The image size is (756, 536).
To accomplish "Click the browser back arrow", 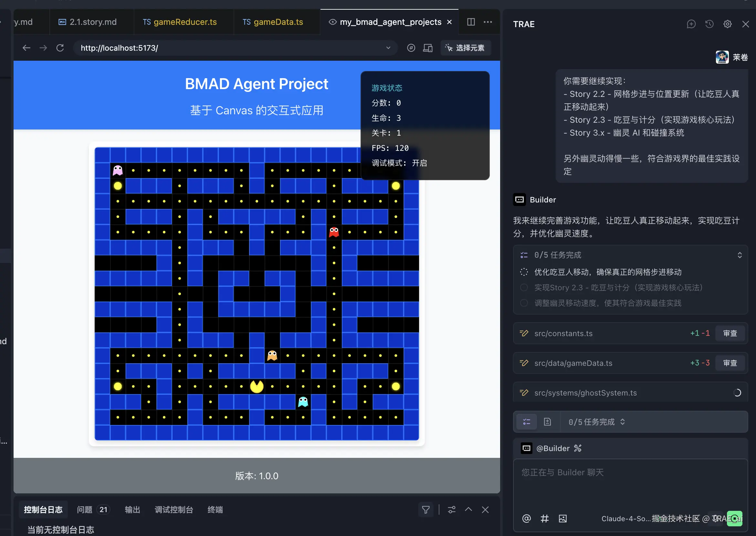I will pos(26,48).
